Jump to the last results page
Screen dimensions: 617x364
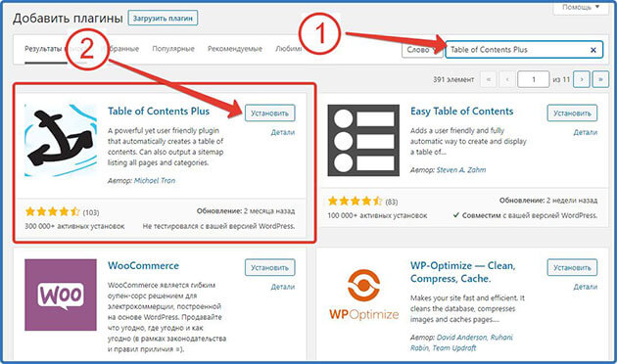600,79
